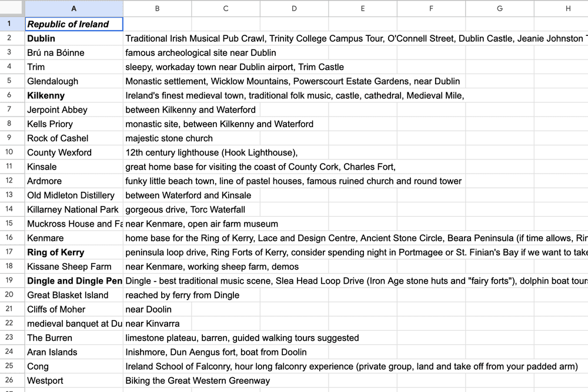Click 'near Kenmare, open air farm museum' cell
Screen dimensions: 588x392
click(157, 224)
